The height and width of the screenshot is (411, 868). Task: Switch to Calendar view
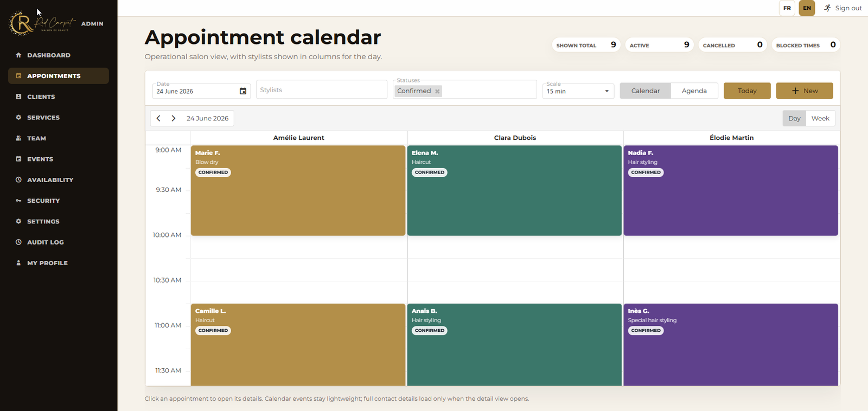[x=646, y=91]
